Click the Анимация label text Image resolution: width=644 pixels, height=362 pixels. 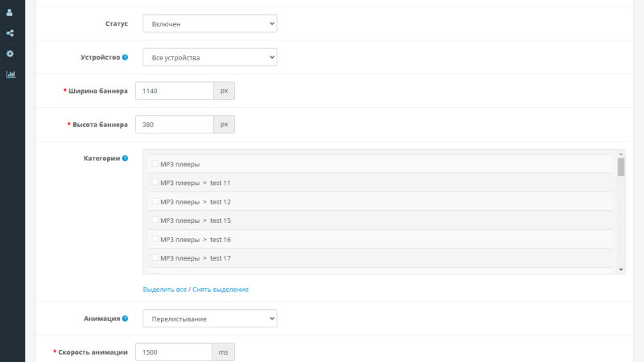(102, 319)
